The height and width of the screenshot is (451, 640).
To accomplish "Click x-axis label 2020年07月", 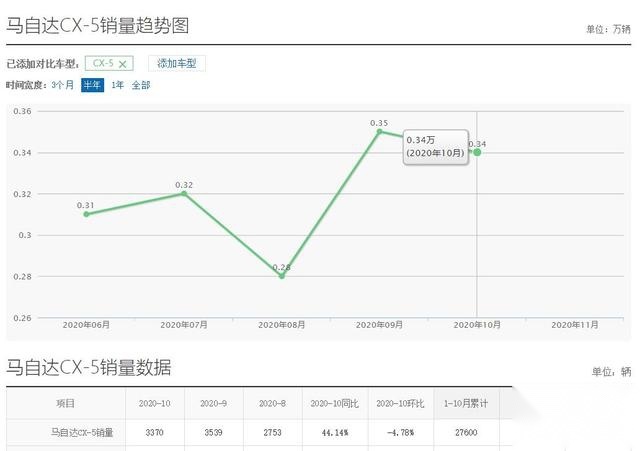I will (x=184, y=325).
